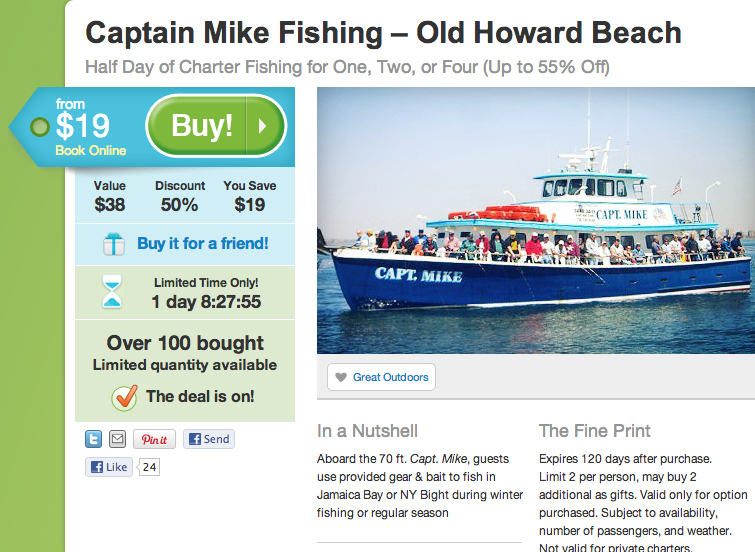Click the circle hole on price tag

(39, 127)
